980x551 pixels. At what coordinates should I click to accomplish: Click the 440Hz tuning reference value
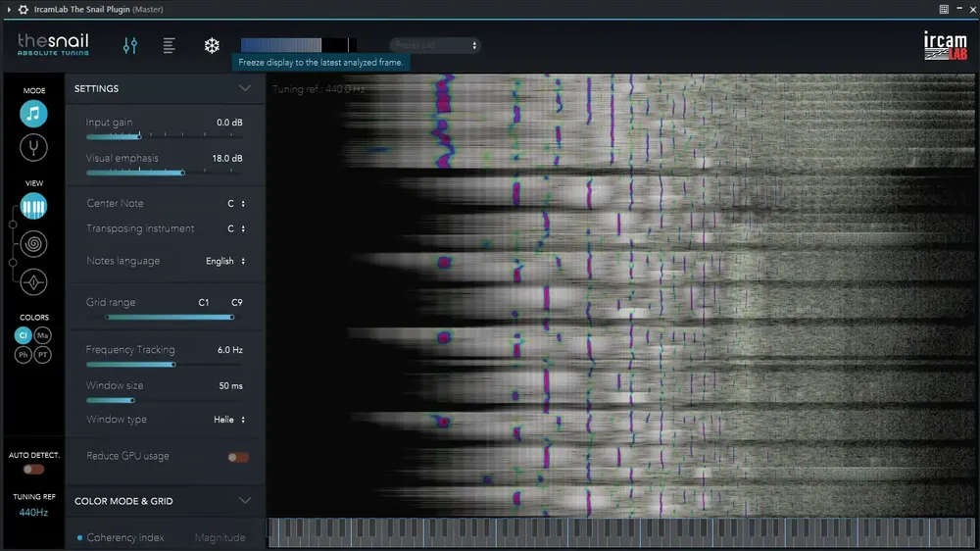pyautogui.click(x=33, y=512)
